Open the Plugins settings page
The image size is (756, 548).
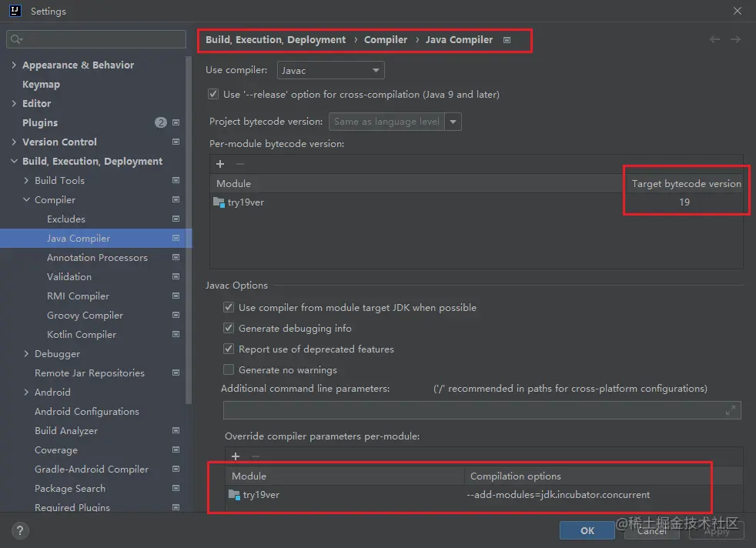coord(40,123)
